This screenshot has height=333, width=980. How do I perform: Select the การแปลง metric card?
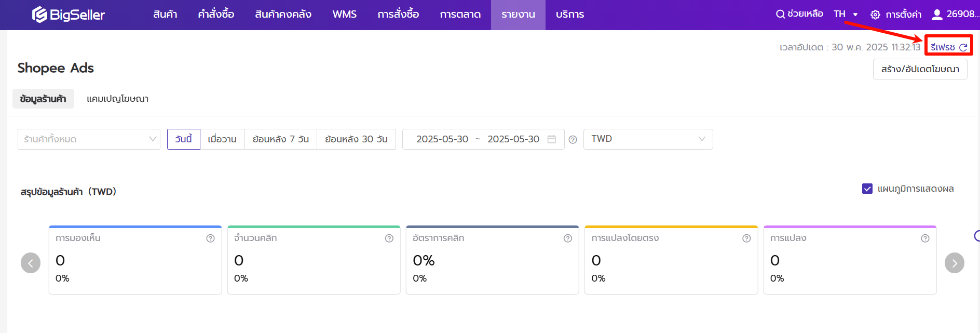850,260
